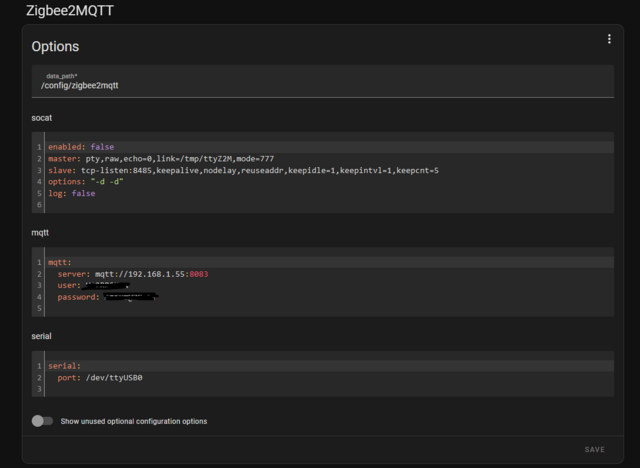Click the socat 'master: pty,raw,echo=0' line
Image resolution: width=640 pixels, height=468 pixels.
[x=161, y=158]
